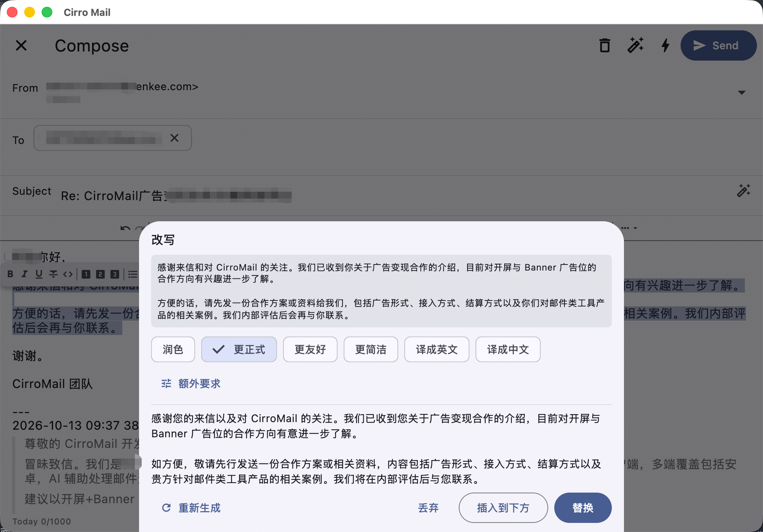Deselect the 更正式 style chip

tap(239, 349)
